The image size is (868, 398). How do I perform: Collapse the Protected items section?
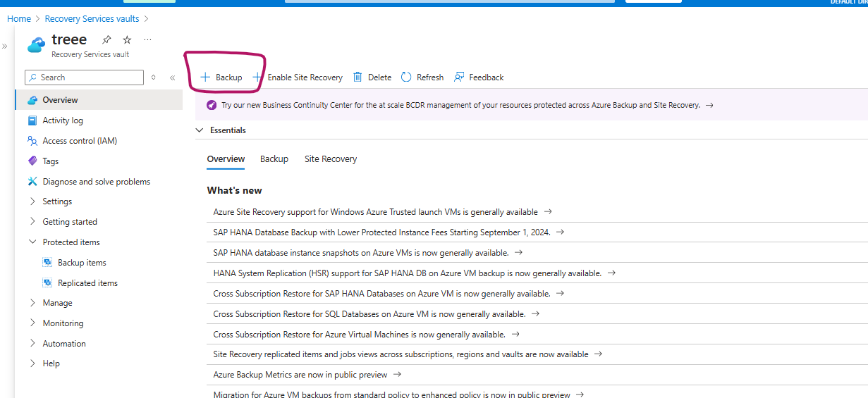(32, 242)
